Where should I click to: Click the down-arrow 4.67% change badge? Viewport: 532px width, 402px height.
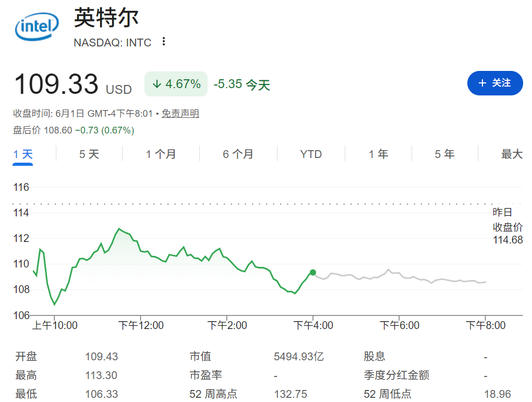pos(176,84)
